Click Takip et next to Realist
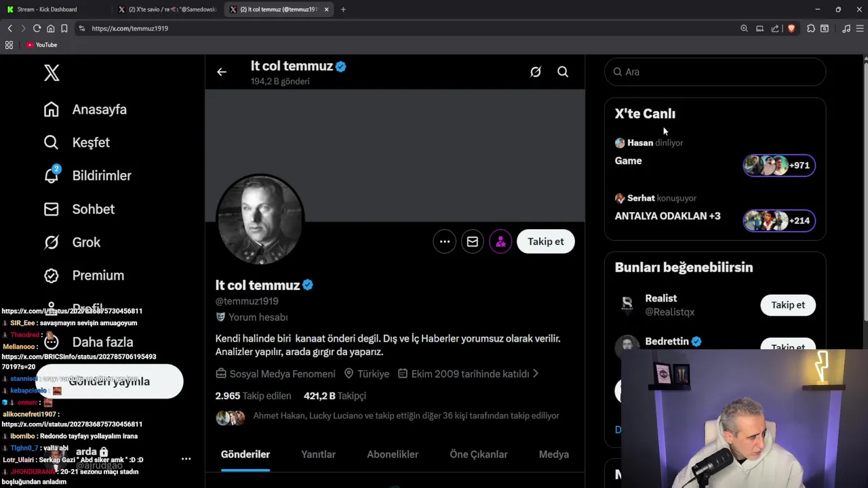This screenshot has height=488, width=868. (x=787, y=305)
